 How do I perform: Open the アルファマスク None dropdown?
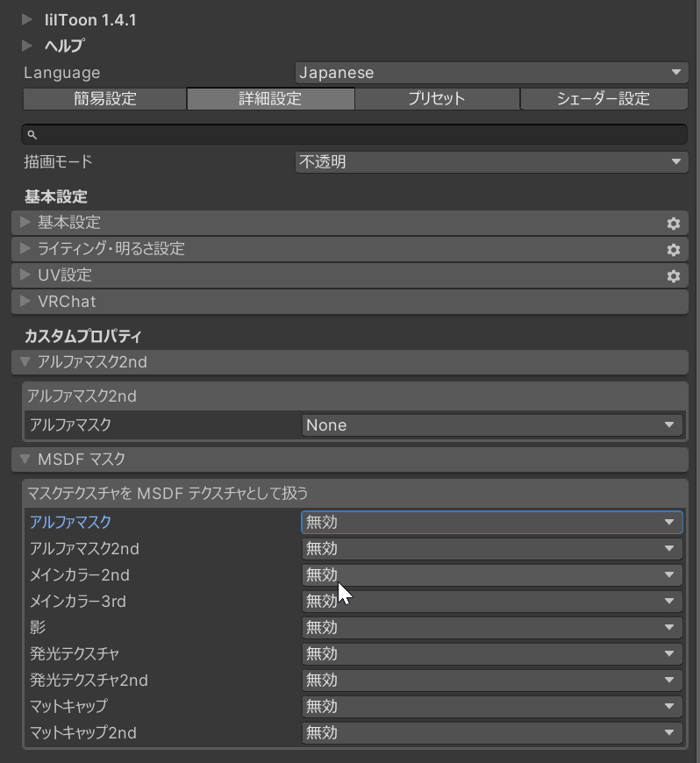(491, 425)
